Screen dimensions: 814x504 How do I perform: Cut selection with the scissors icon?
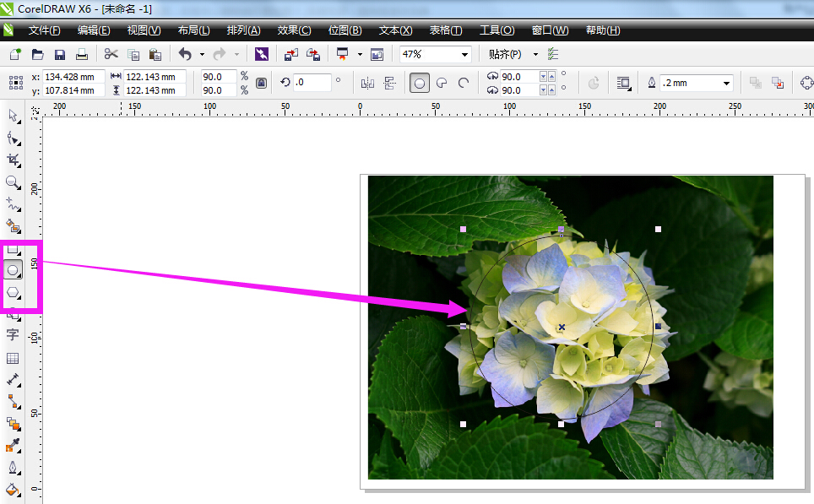point(111,54)
